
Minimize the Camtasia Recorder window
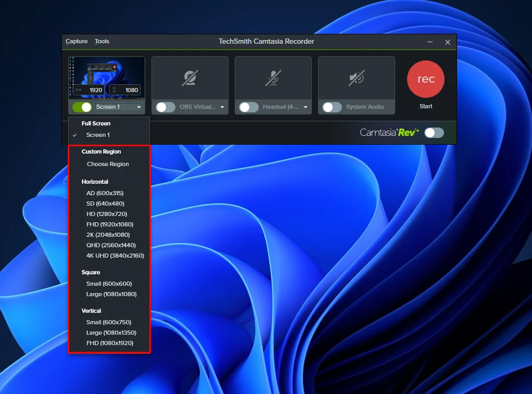tap(430, 42)
